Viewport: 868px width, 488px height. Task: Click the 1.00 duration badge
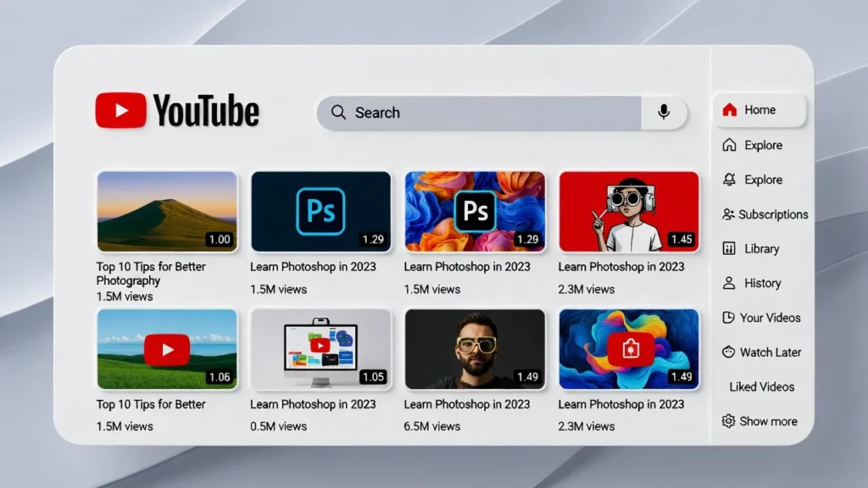coord(220,239)
